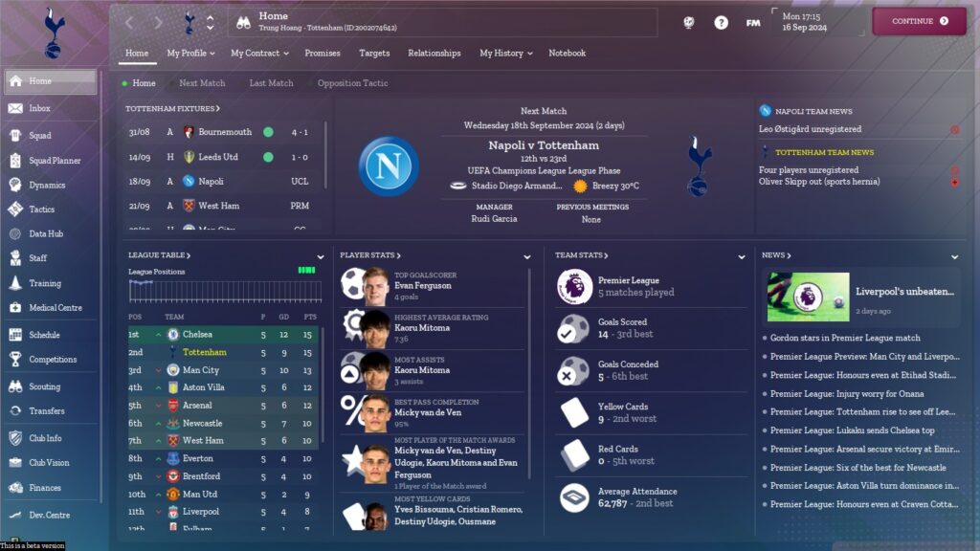Open the League Table header link

[x=160, y=255]
